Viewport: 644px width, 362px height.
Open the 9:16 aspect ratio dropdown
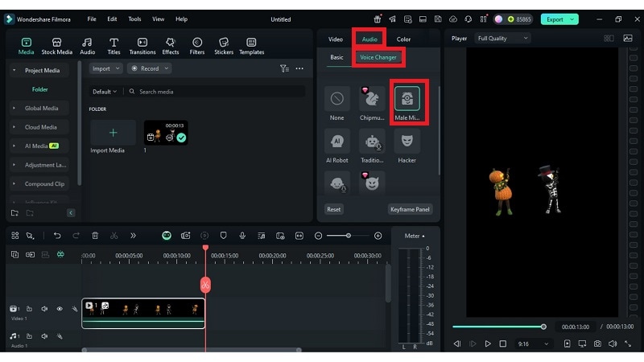533,344
